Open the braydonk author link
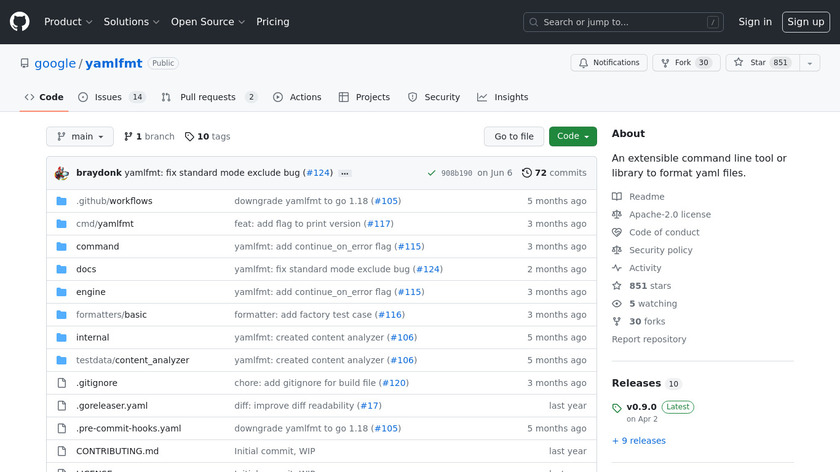 point(99,173)
